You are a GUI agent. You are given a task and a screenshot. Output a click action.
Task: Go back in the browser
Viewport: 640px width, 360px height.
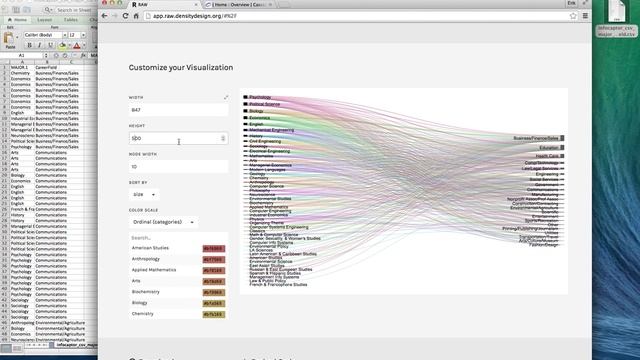(x=104, y=16)
